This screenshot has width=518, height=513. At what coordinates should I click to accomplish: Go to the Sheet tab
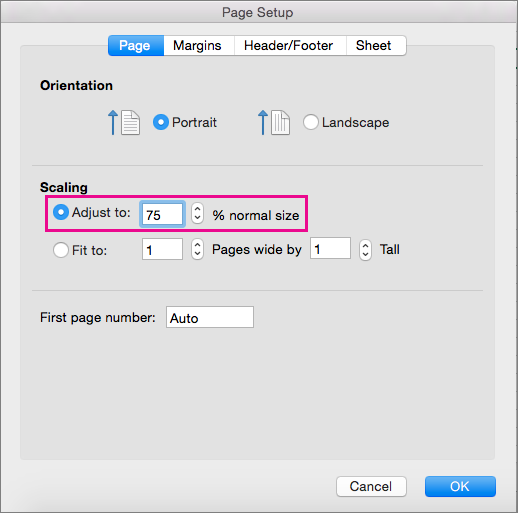pos(376,46)
